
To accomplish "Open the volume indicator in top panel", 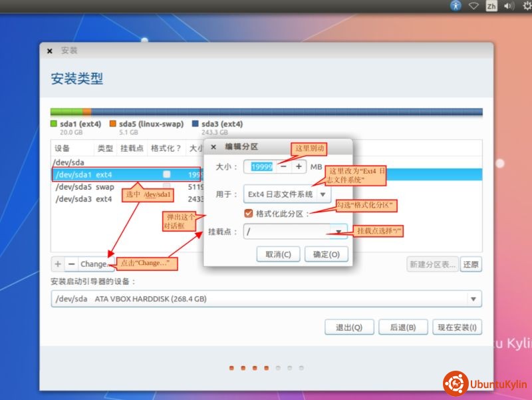I will 509,6.
